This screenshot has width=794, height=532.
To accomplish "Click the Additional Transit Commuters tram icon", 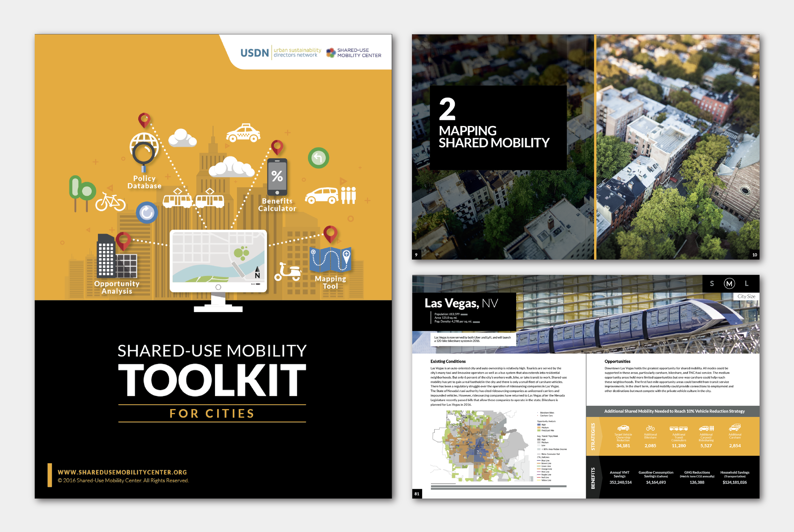I will click(x=679, y=429).
